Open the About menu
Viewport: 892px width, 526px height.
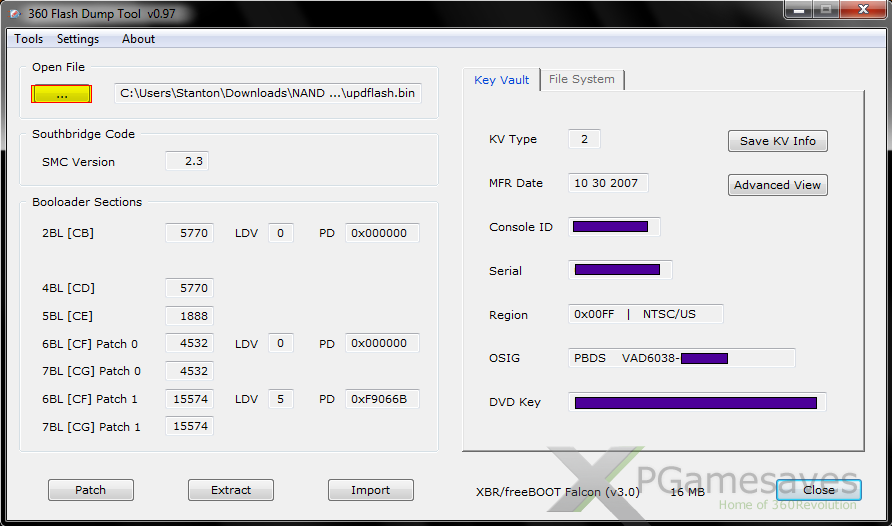[138, 39]
